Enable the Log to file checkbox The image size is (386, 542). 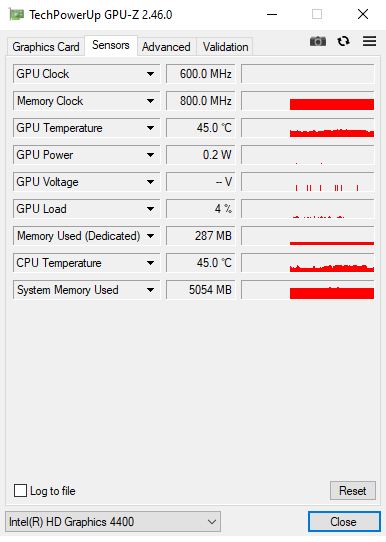point(20,490)
